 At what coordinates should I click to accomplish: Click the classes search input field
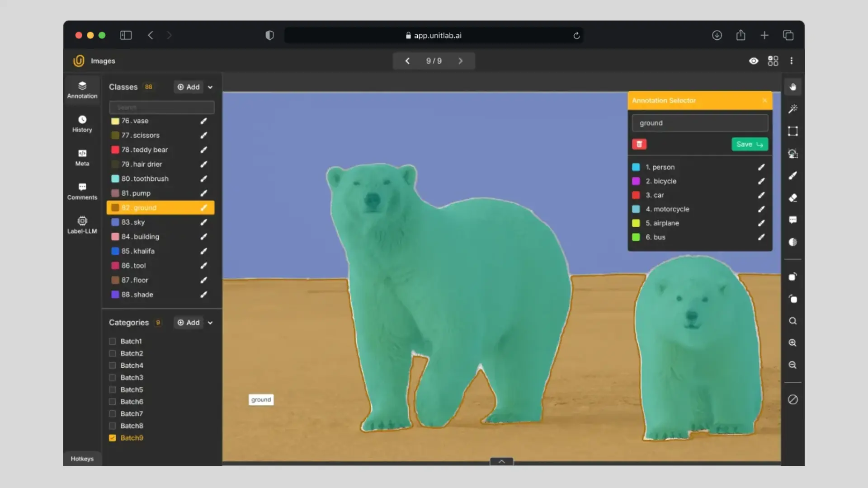tap(161, 108)
